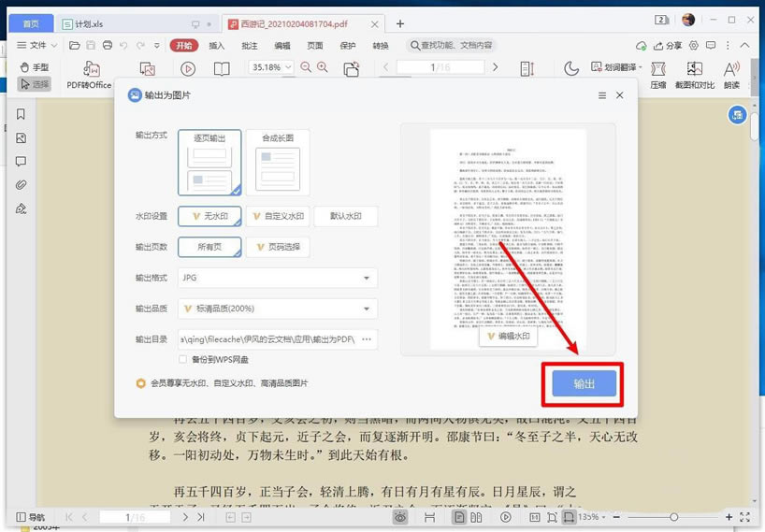Viewport: 765px width, 532px height.
Task: Click the 输出 export button
Action: coord(584,383)
